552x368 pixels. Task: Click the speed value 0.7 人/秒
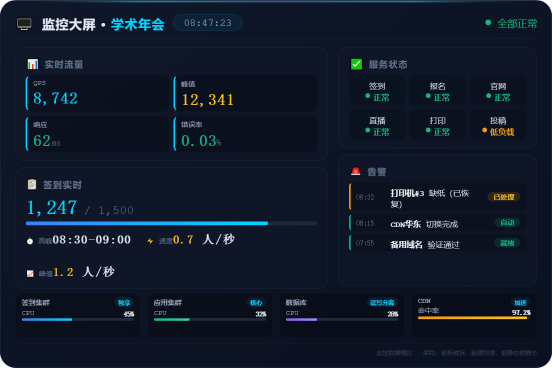click(x=204, y=240)
